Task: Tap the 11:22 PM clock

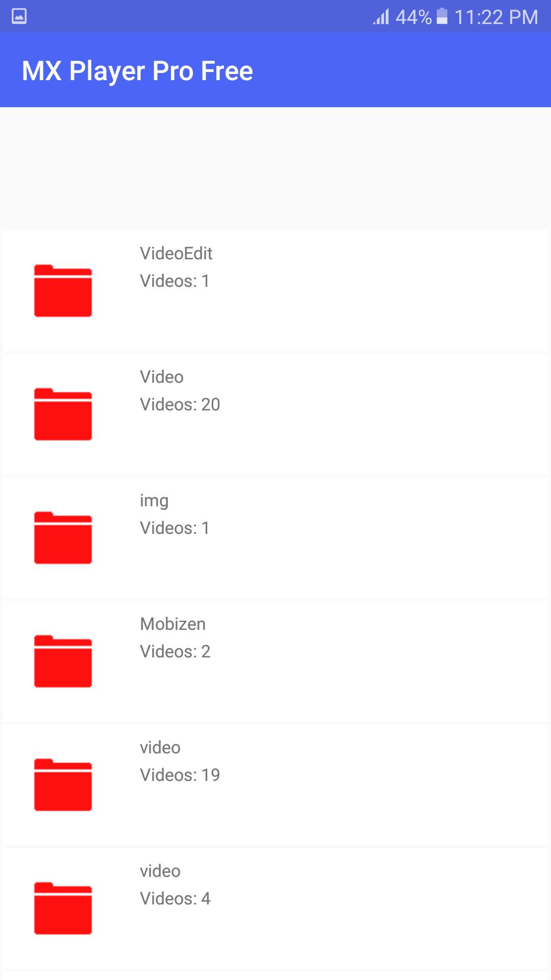Action: coord(496,17)
